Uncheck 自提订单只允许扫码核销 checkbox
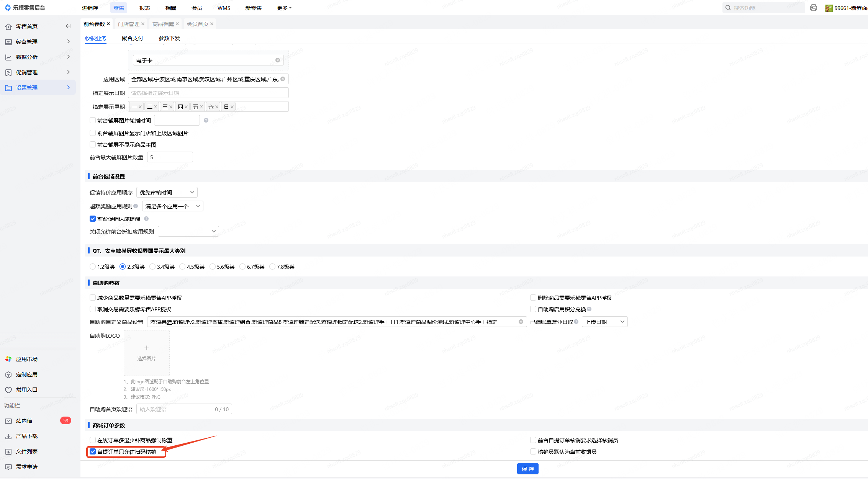The width and height of the screenshot is (868, 479). point(93,452)
